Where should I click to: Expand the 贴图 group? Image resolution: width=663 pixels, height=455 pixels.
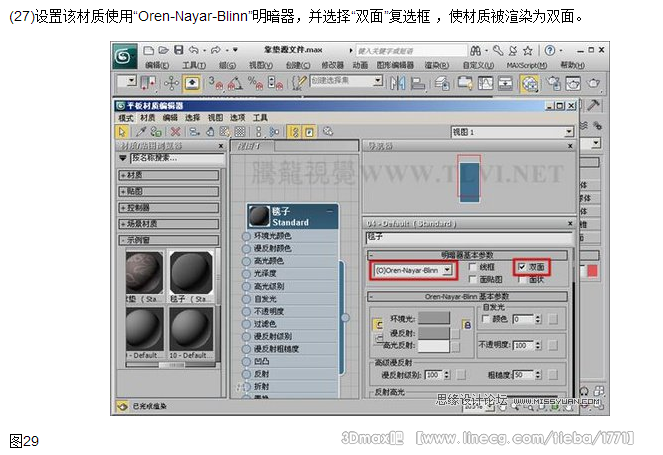(x=169, y=192)
